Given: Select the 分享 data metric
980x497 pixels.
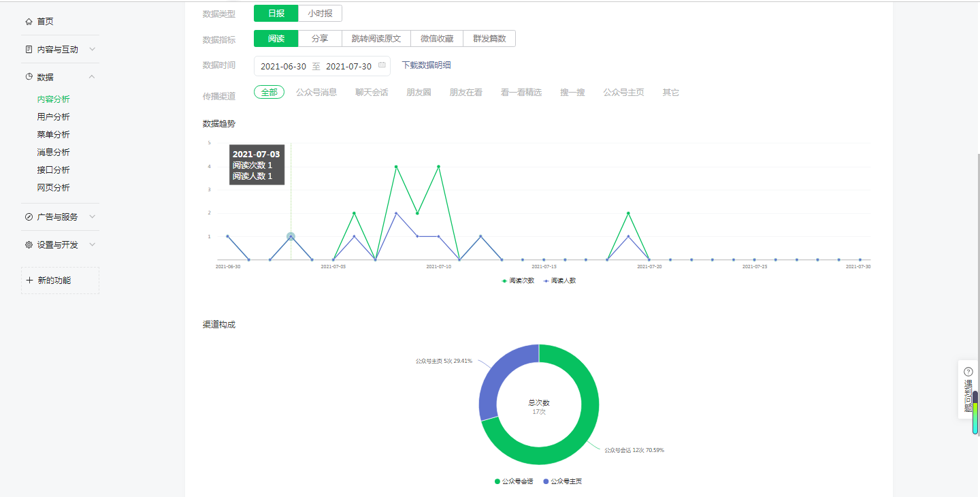Looking at the screenshot, I should pos(320,39).
